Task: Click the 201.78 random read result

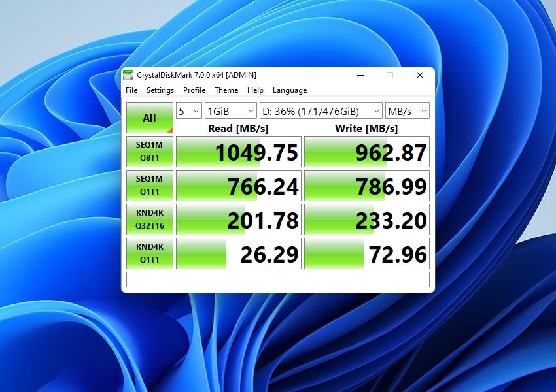Action: tap(239, 220)
